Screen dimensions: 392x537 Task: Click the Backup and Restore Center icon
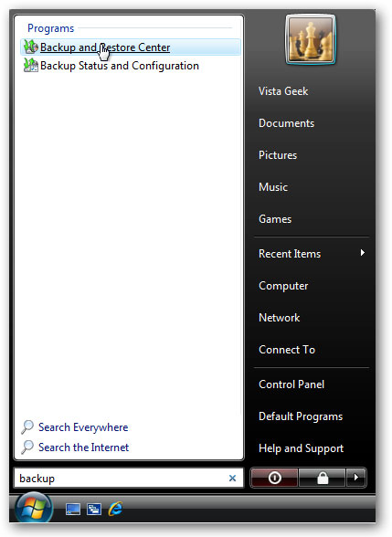(x=30, y=47)
